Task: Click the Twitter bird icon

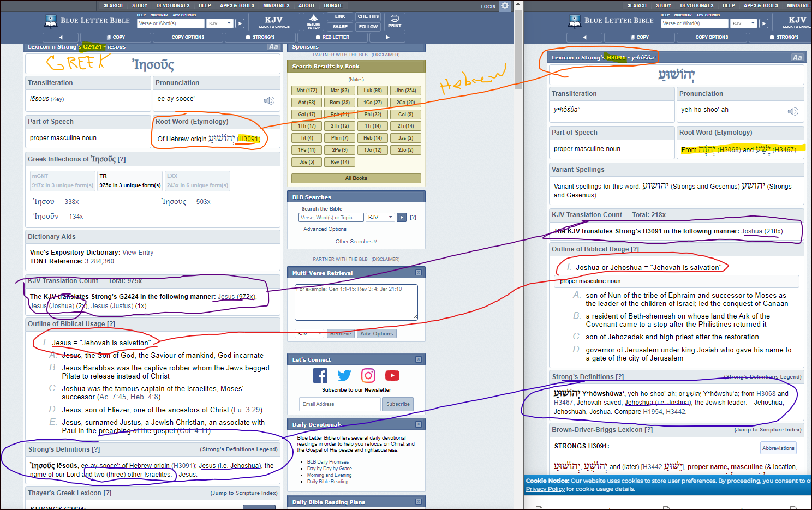Action: click(x=344, y=375)
